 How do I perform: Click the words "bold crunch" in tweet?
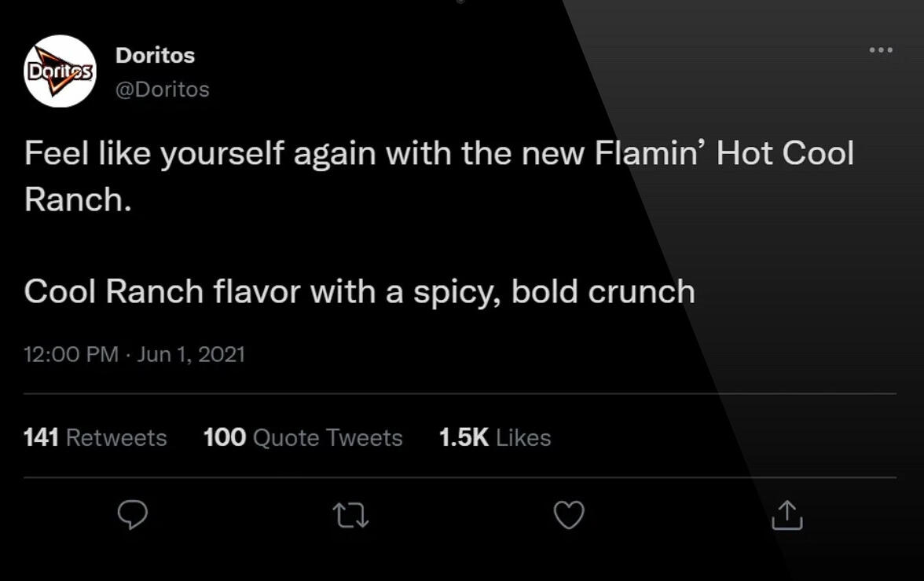point(603,292)
